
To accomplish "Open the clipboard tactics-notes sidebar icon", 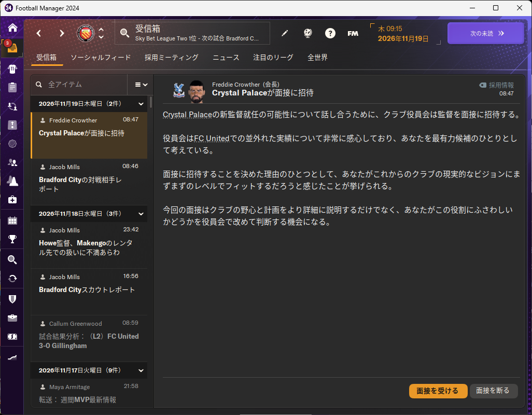I will pyautogui.click(x=12, y=87).
